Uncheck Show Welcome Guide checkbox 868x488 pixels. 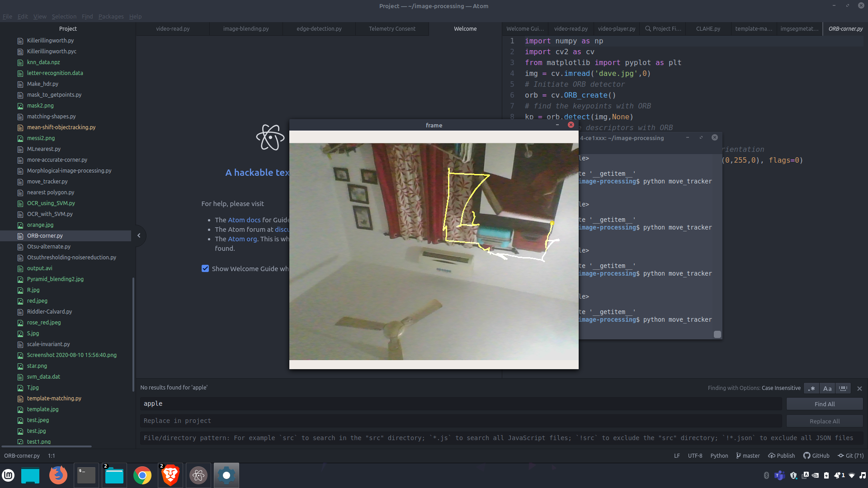click(205, 269)
